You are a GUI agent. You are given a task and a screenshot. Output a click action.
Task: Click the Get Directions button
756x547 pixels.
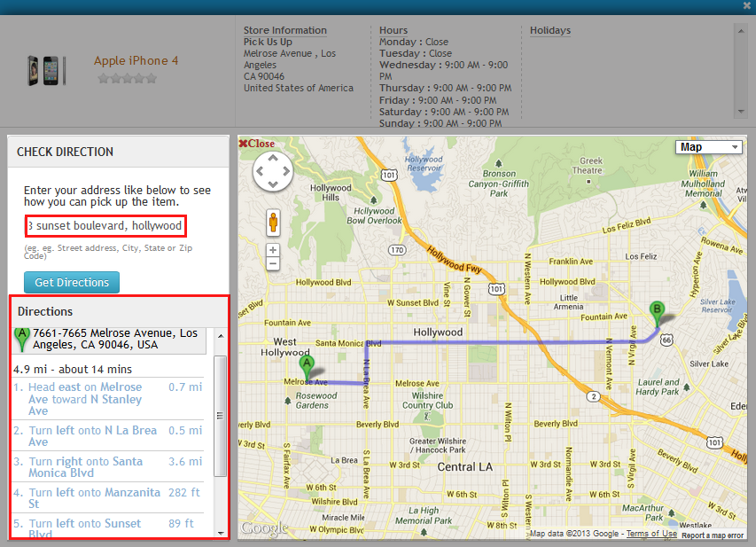click(x=72, y=282)
